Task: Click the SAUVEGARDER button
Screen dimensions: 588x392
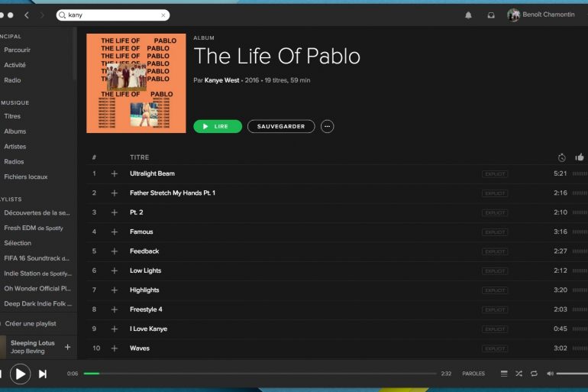Action: pos(281,126)
